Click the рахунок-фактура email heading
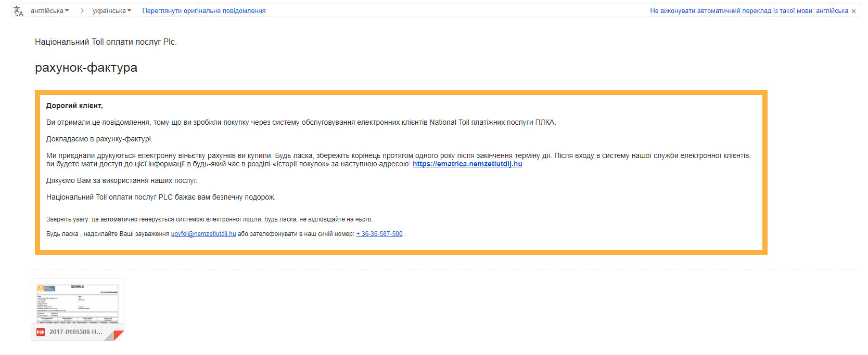The width and height of the screenshot is (868, 355). click(86, 68)
